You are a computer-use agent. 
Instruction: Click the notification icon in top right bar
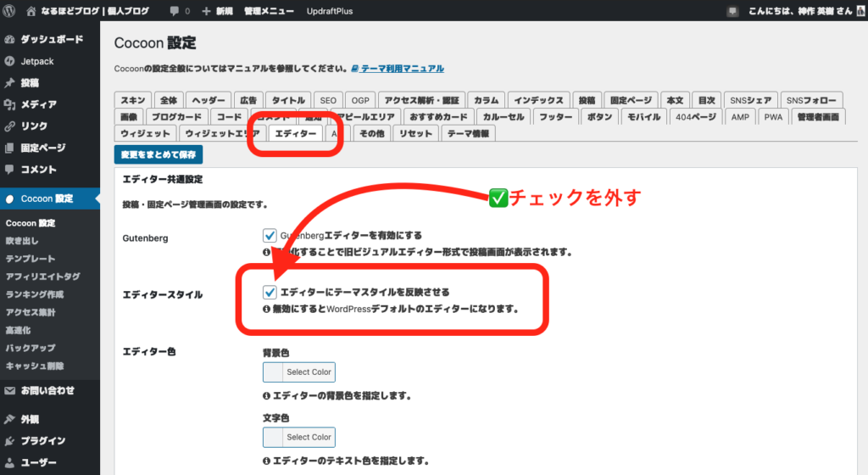pos(732,11)
